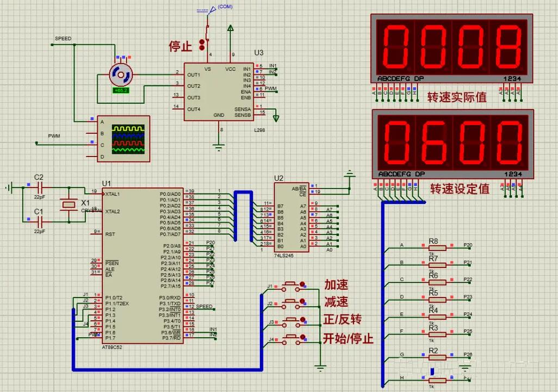Click the crystal oscillator X1
Viewport: 558px width, 392px height.
69,204
